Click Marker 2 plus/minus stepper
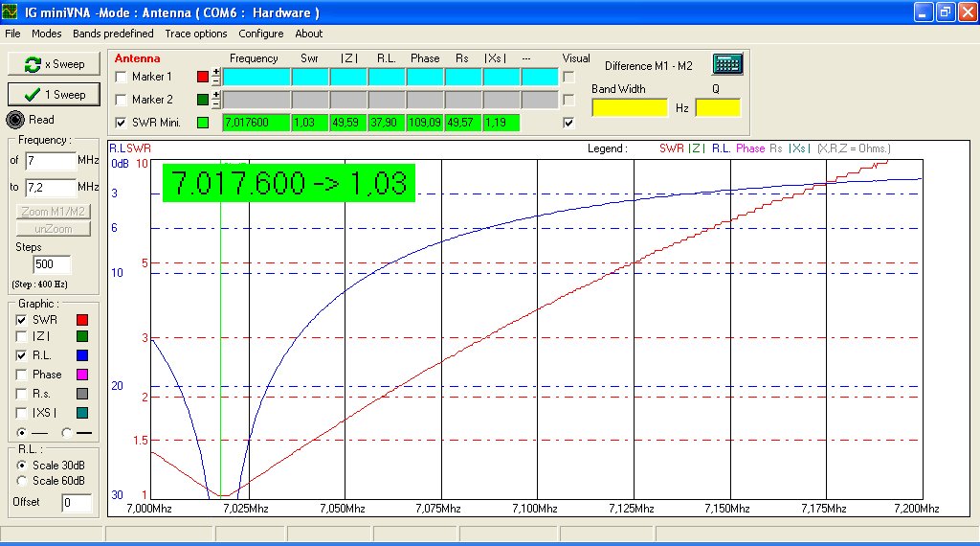980x546 pixels. tap(216, 100)
